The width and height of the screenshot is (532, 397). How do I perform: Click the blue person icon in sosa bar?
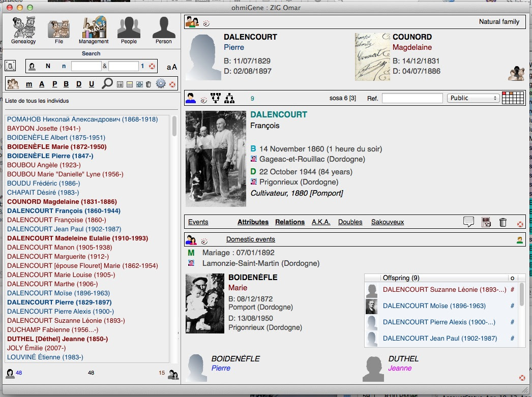click(x=191, y=98)
